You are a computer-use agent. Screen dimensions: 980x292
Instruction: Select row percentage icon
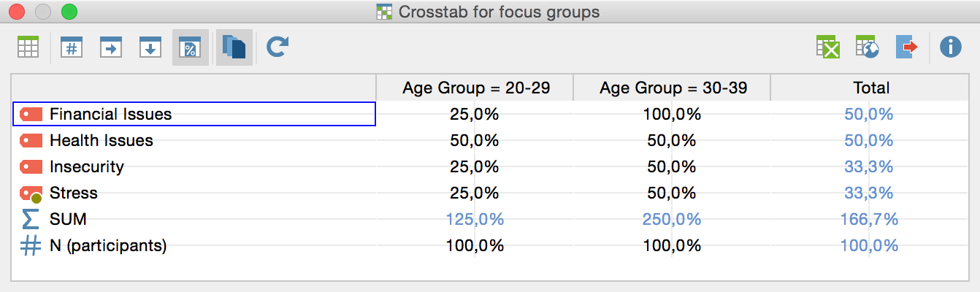coord(111,48)
